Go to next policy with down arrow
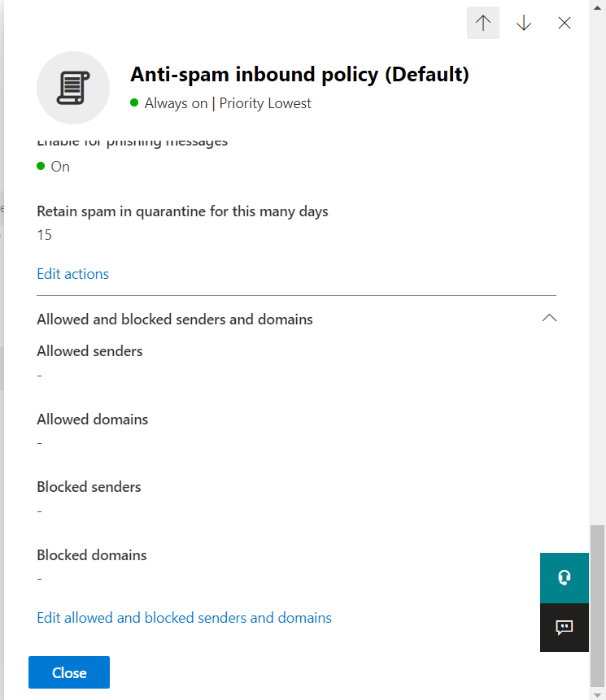This screenshot has height=700, width=606. (524, 23)
